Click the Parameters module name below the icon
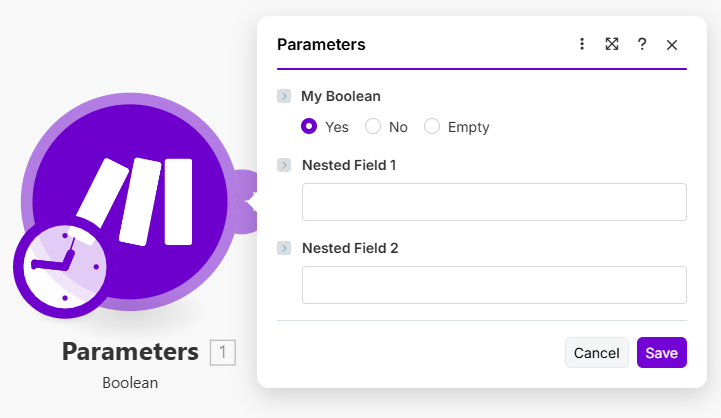The image size is (721, 418). pyautogui.click(x=130, y=352)
